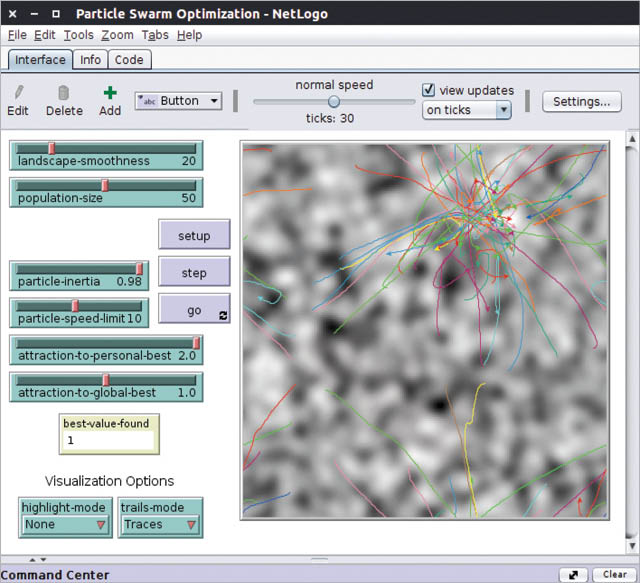
Task: Click the Delete trash can icon
Action: pyautogui.click(x=64, y=92)
